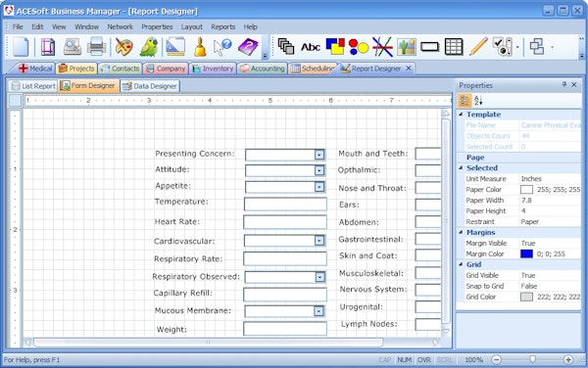
Task: Open the Attitude dropdown
Action: (319, 170)
